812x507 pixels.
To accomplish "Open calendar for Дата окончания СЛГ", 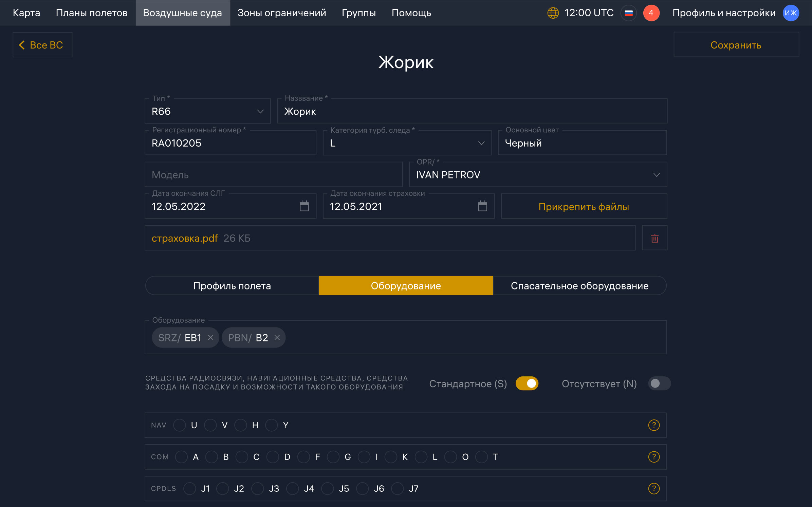I will tap(304, 206).
